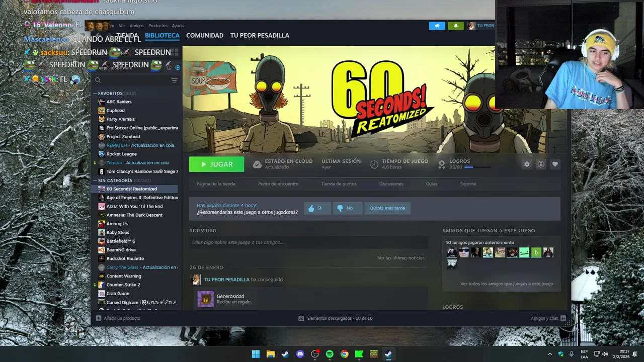This screenshot has height=362, width=644.
Task: Open File Explorer from the taskbar
Action: coord(270,354)
